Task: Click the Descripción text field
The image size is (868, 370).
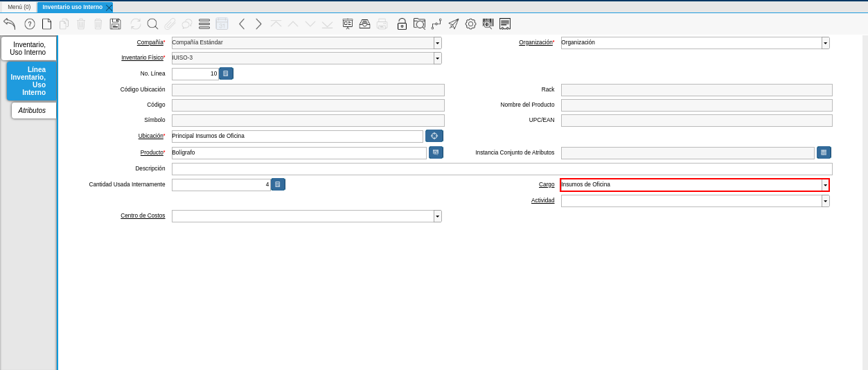Action: [502, 169]
